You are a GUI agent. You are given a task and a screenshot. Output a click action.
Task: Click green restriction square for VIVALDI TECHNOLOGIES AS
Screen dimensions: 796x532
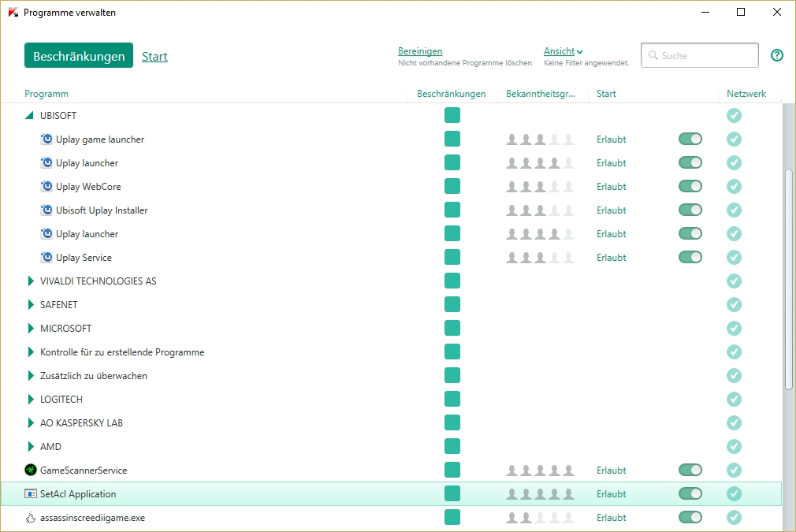pos(452,281)
